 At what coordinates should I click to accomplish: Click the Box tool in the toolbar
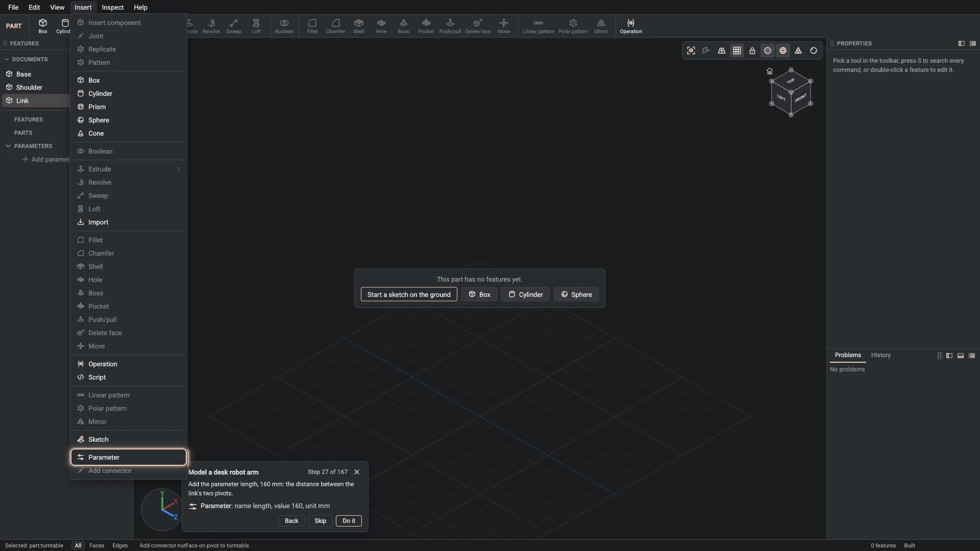43,26
